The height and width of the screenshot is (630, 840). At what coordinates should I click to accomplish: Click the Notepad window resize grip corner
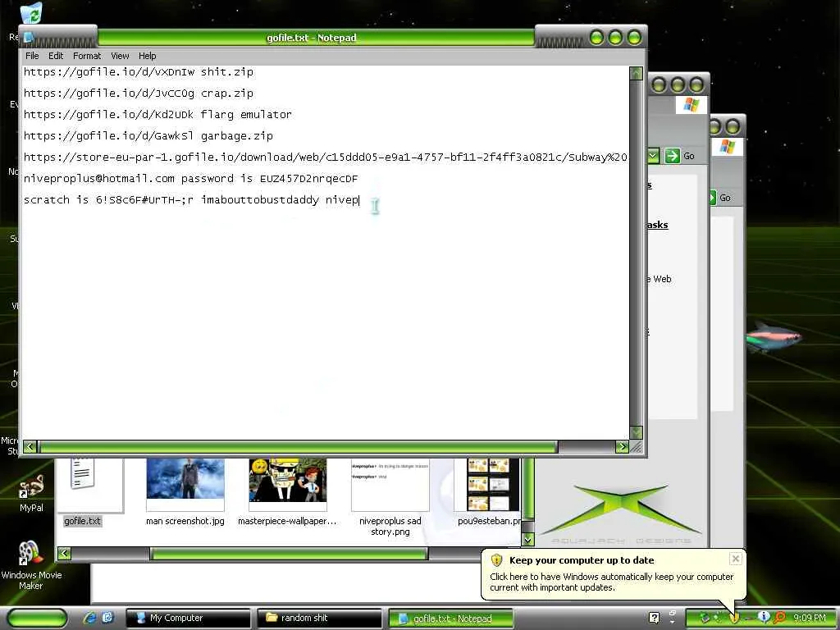pos(637,447)
